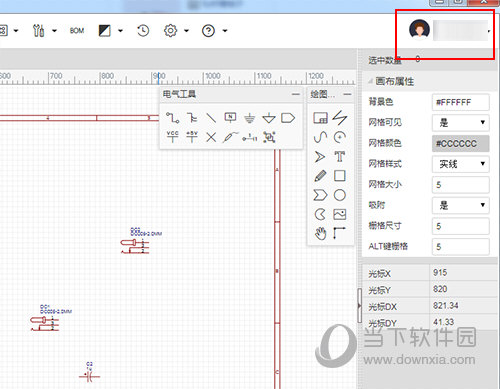Image resolution: width=500 pixels, height=389 pixels.
Task: Select the Bus Entry diagonal line tool
Action: [211, 118]
